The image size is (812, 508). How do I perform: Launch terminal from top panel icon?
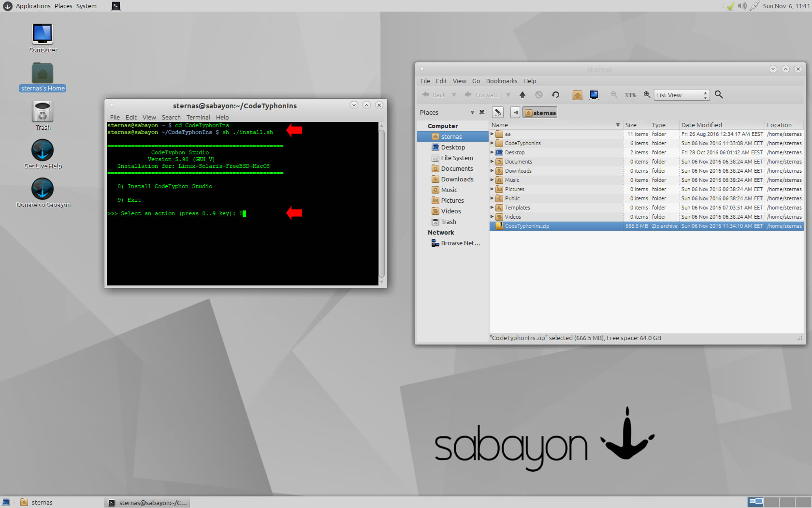click(x=116, y=6)
